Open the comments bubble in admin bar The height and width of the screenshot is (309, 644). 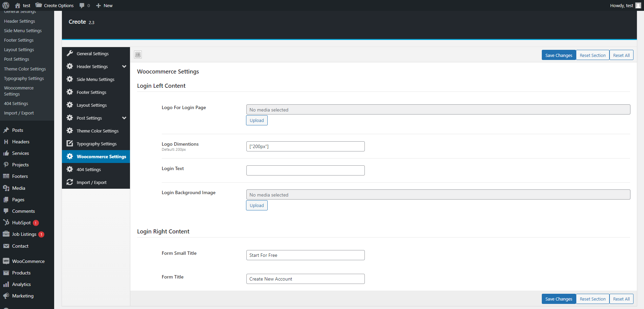85,5
